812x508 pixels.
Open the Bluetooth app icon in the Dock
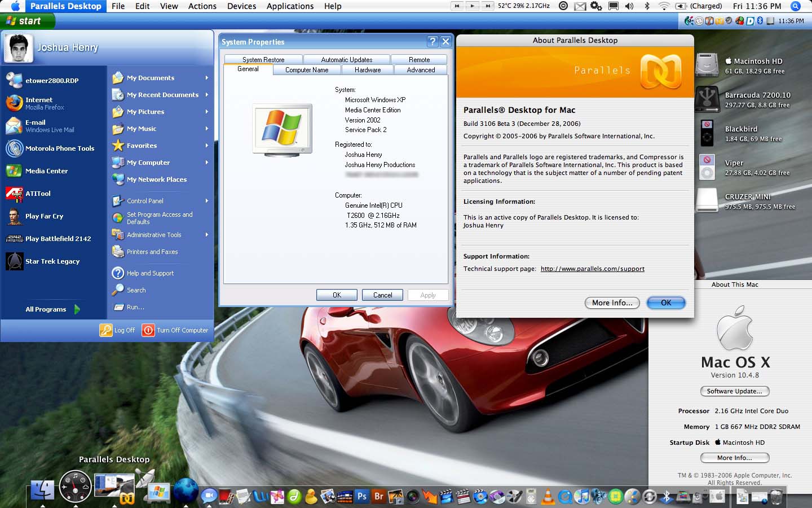coord(667,497)
